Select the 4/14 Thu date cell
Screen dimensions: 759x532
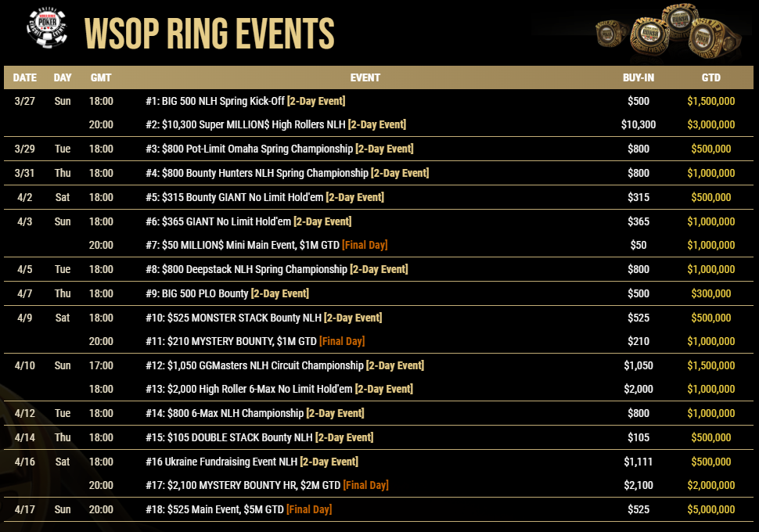click(42, 437)
